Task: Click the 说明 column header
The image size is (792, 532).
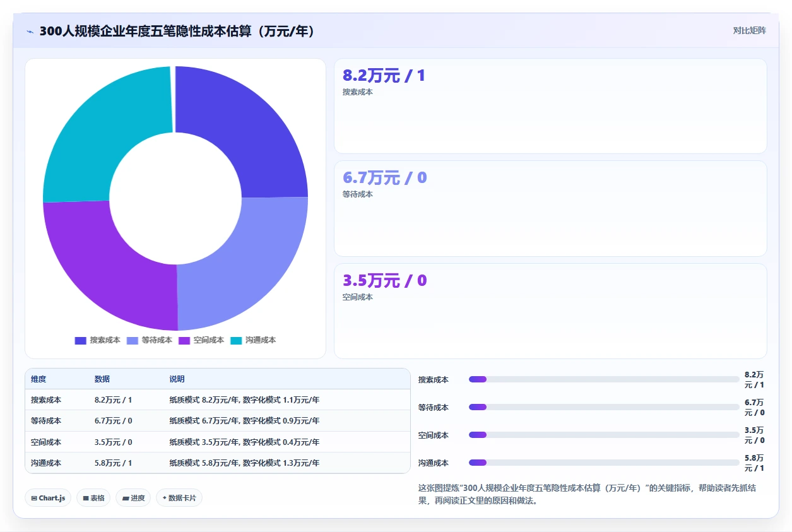Action: point(177,379)
